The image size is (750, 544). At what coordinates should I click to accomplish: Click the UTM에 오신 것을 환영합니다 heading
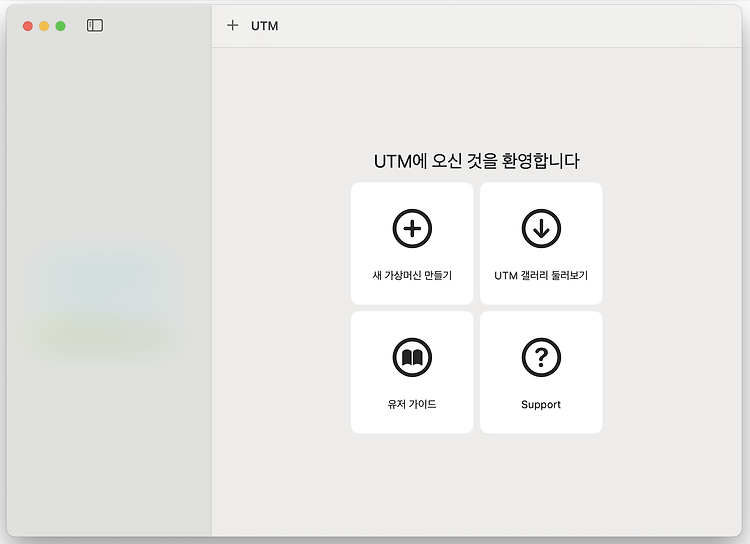(x=476, y=161)
